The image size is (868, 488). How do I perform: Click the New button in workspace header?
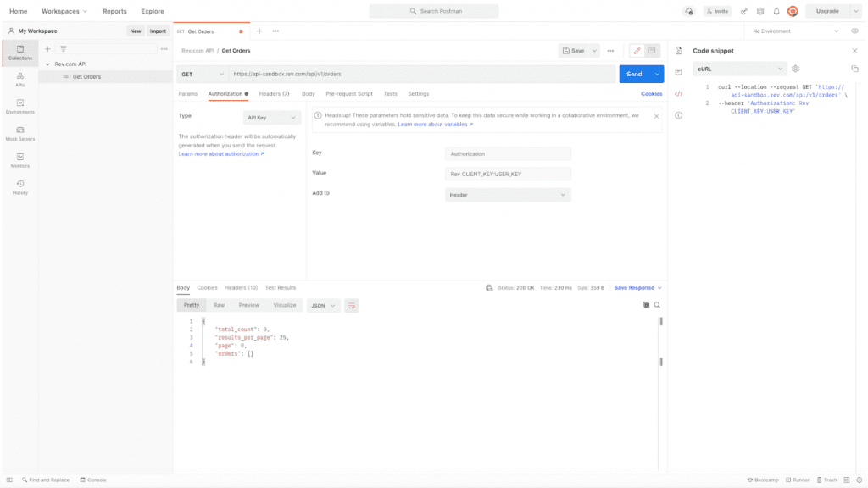click(136, 31)
